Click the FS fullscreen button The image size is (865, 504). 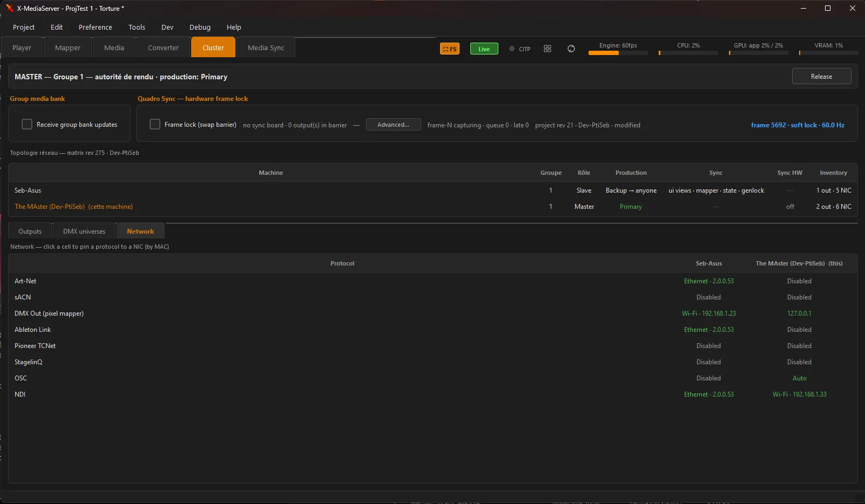pyautogui.click(x=450, y=49)
